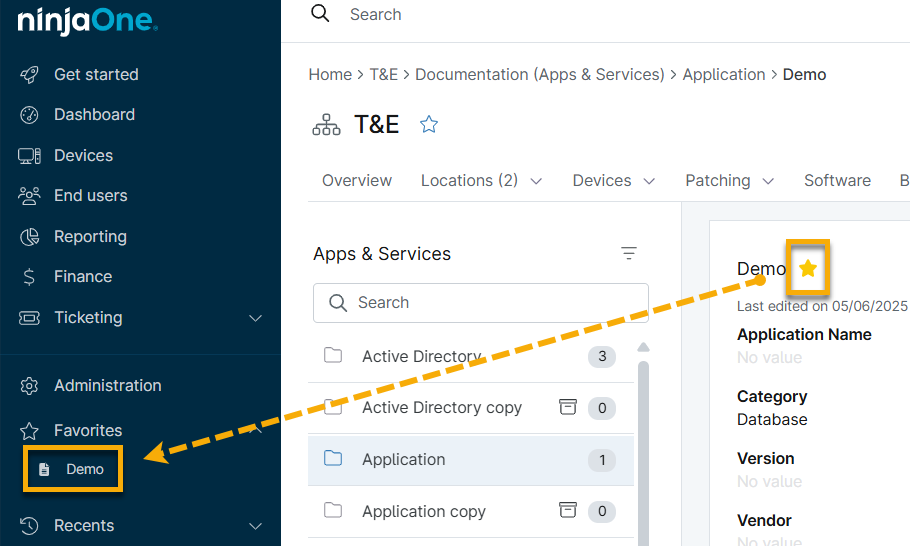Open Administration gear icon
This screenshot has width=910, height=546.
pos(30,386)
